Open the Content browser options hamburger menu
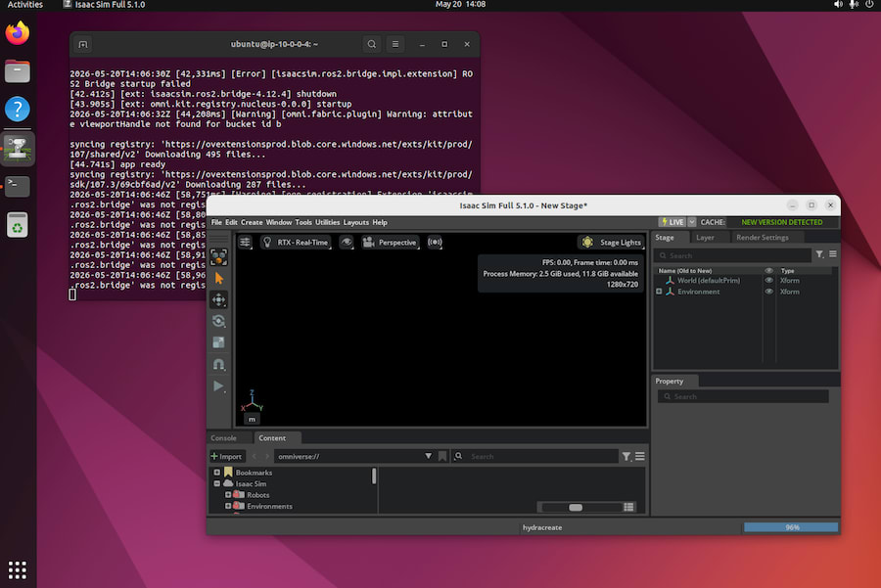881x588 pixels. (640, 457)
